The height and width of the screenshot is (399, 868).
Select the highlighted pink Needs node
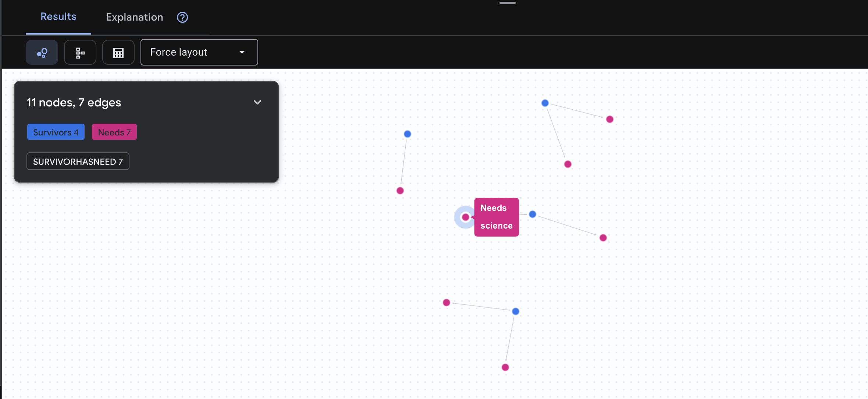click(466, 217)
